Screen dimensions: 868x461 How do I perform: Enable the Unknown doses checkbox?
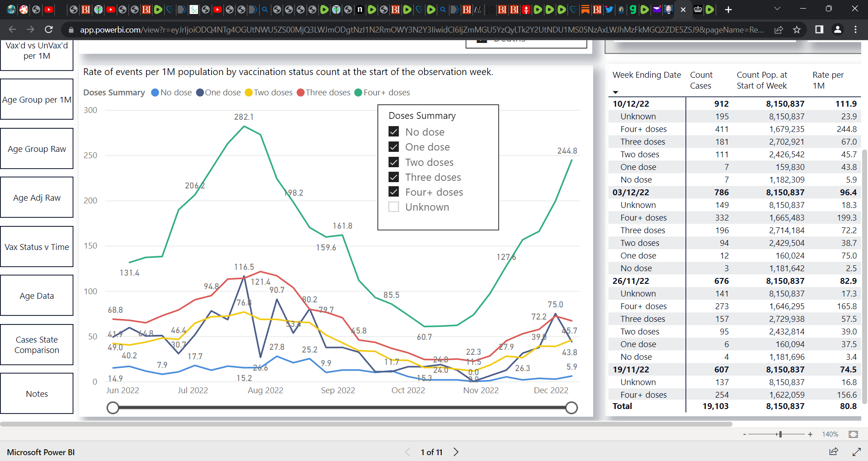pyautogui.click(x=394, y=207)
